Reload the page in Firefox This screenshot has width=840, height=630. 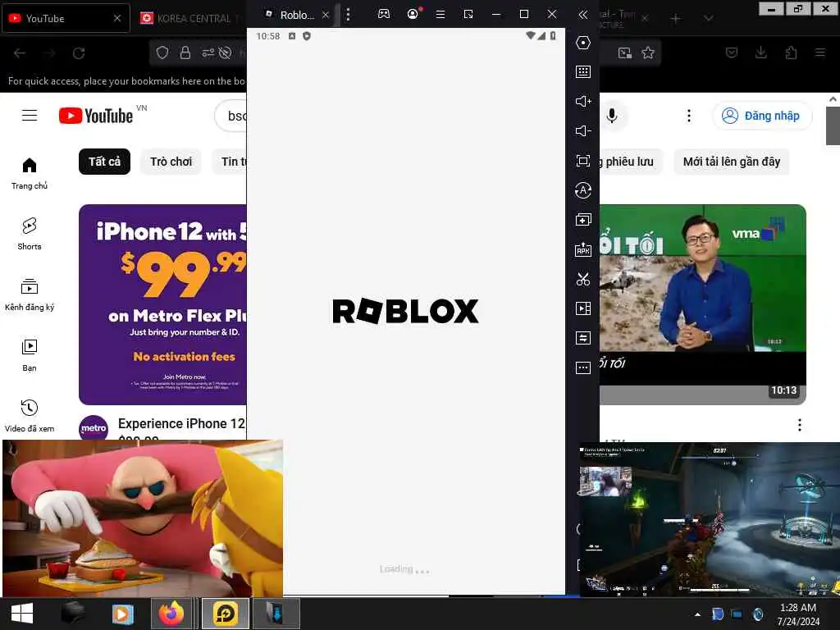[79, 53]
